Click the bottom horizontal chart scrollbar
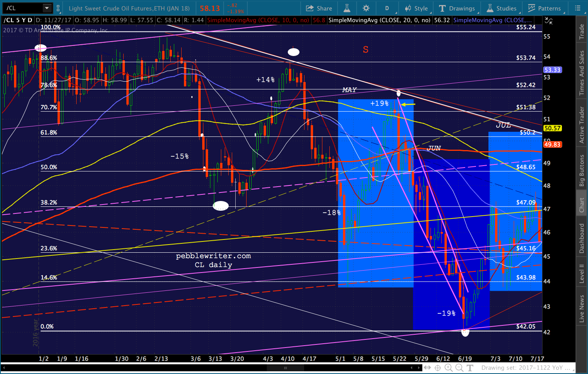Viewport: 588px width, 374px height. coord(286,368)
